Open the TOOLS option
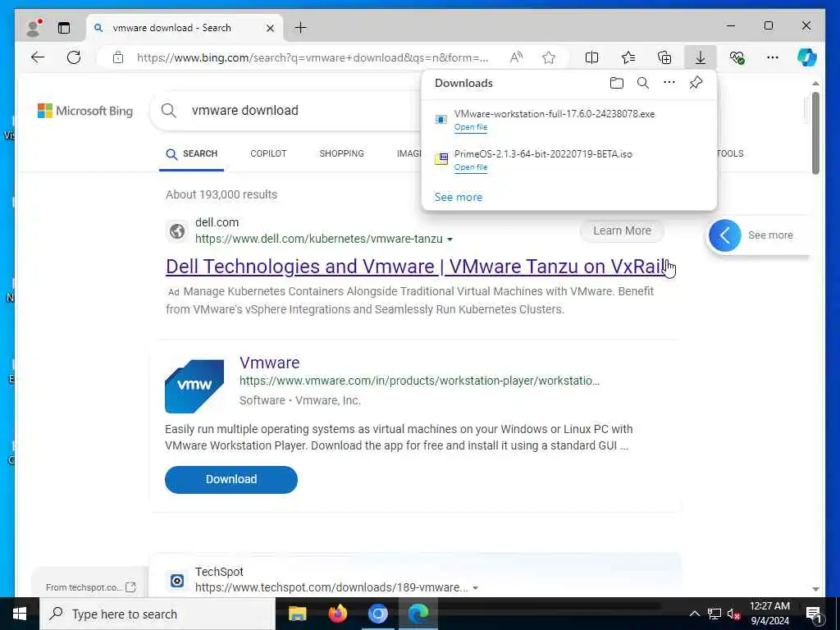The image size is (840, 630). [x=730, y=153]
